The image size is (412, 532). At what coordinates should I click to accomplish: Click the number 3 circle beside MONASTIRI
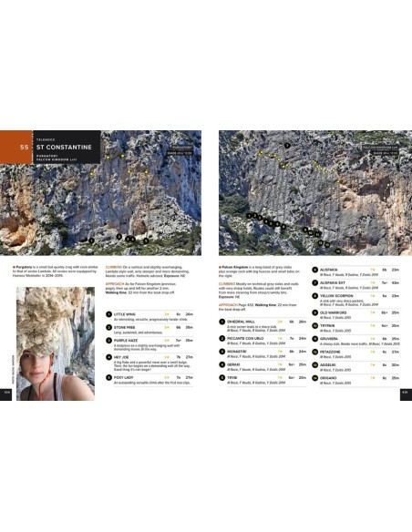click(222, 352)
